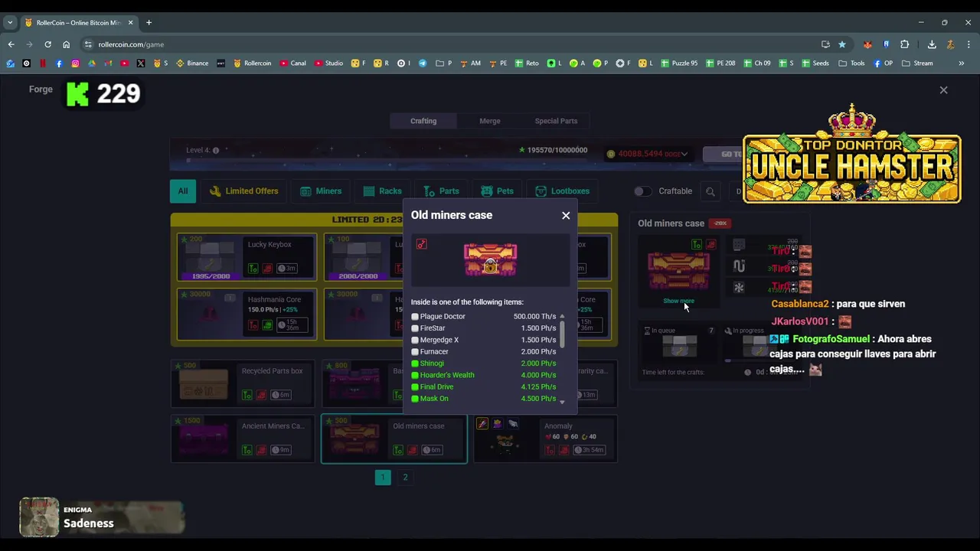The height and width of the screenshot is (551, 980).
Task: Click the In queue crafting slot
Action: [679, 347]
